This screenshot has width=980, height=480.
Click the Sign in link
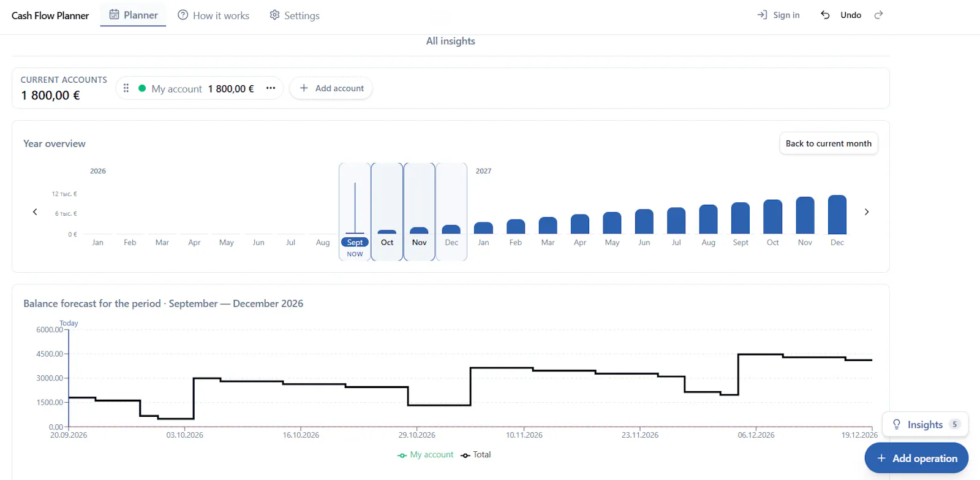[x=778, y=15]
